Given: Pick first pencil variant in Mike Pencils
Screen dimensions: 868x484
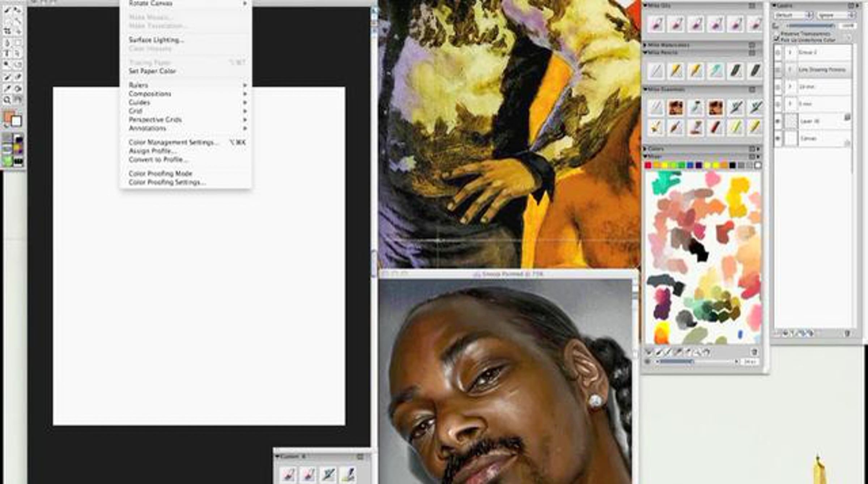Looking at the screenshot, I should (x=656, y=70).
